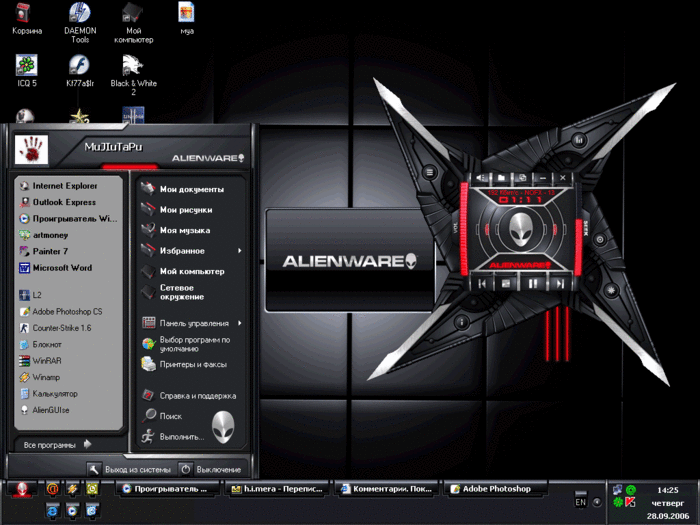Switch to Adobe Photoshop taskbar window
The image size is (700, 525).
[x=496, y=489]
